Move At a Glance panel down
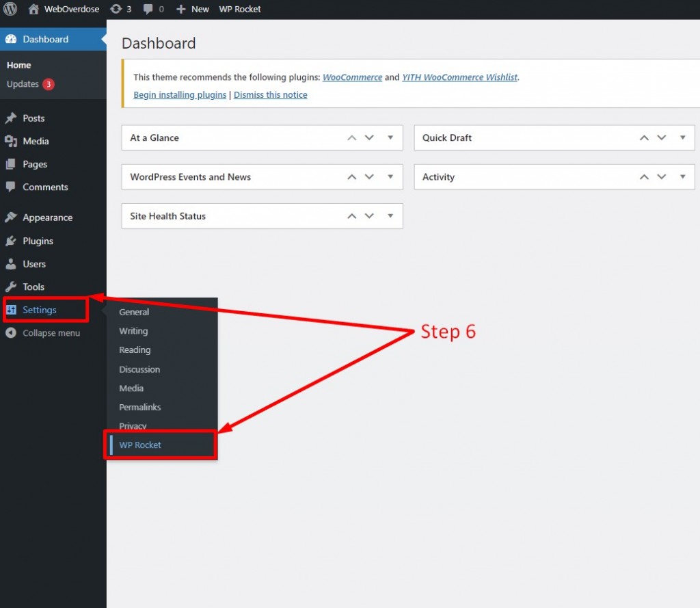 coord(369,137)
